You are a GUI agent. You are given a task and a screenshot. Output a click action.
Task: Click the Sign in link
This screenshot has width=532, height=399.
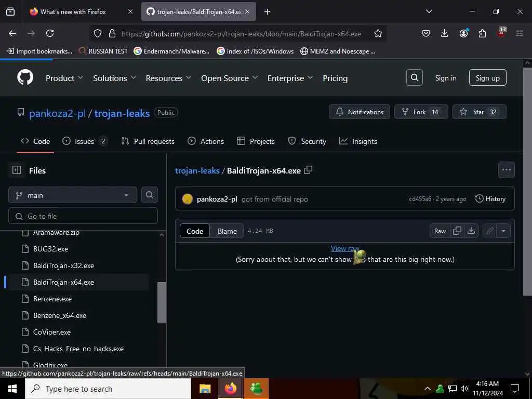point(445,78)
